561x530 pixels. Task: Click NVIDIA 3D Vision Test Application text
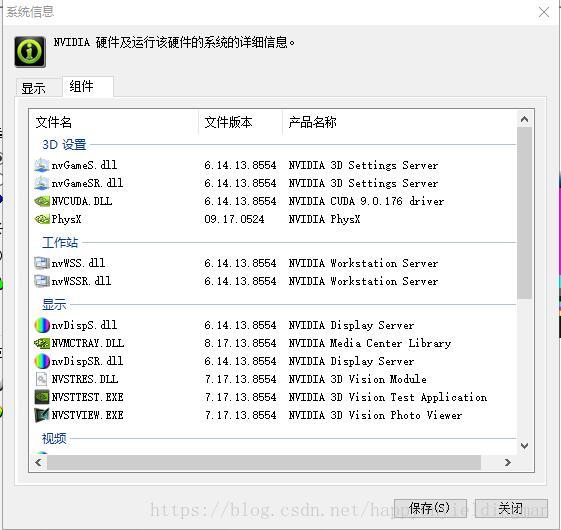point(387,397)
